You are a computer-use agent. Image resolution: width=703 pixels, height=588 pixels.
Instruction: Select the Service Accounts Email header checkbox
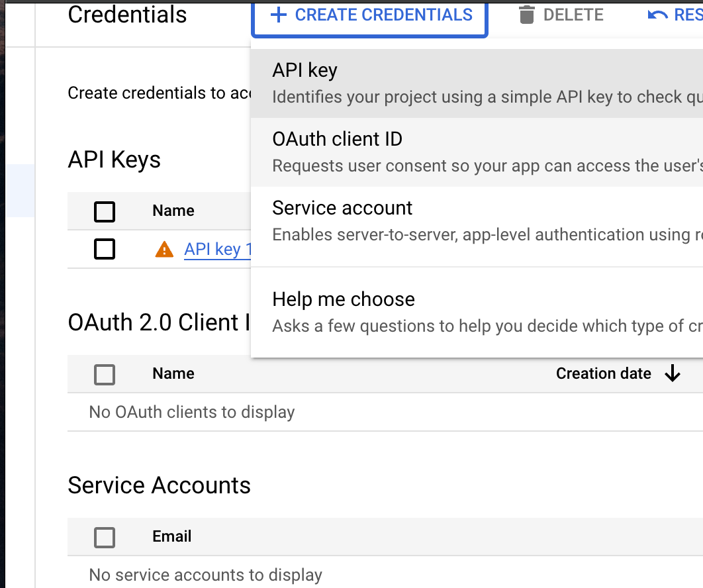click(105, 537)
